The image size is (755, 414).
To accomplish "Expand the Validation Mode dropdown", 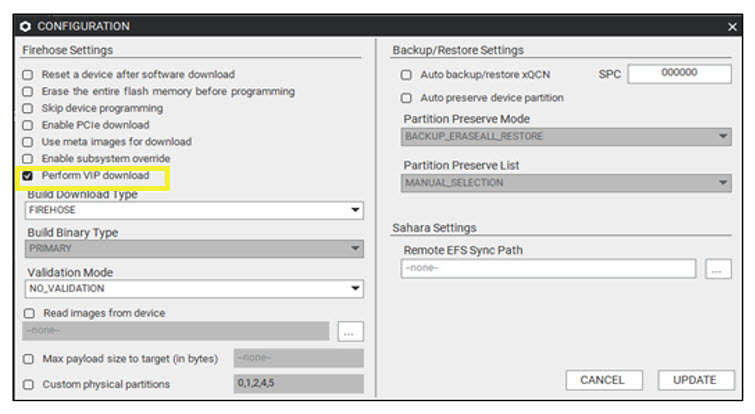I will click(x=194, y=288).
